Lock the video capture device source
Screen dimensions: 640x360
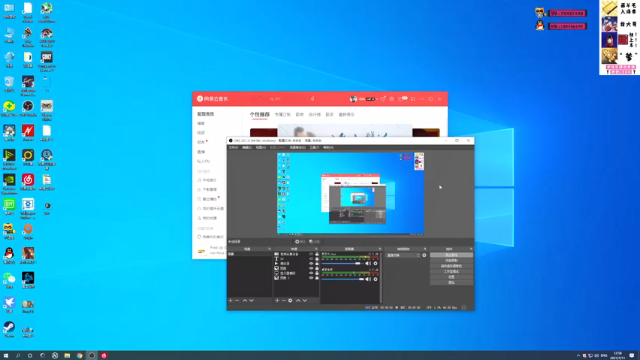click(317, 254)
